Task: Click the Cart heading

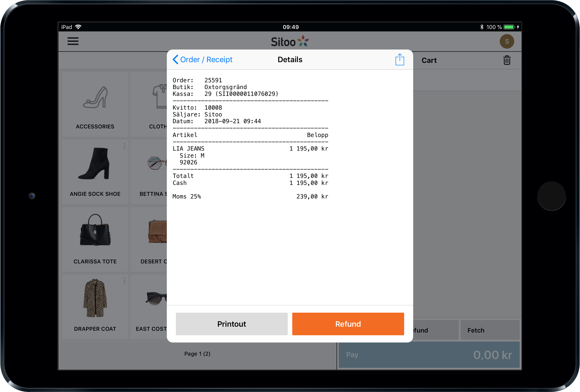Action: pos(429,60)
